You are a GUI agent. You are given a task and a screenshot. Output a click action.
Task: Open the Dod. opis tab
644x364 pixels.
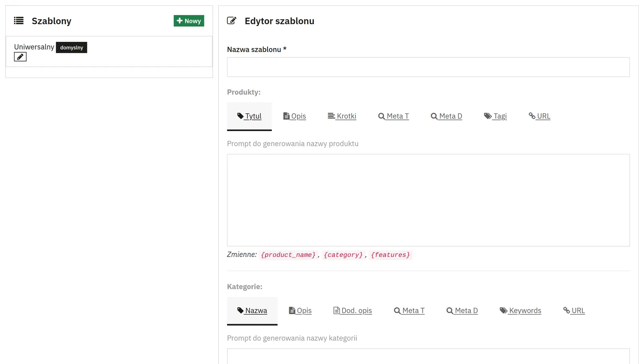tap(353, 311)
